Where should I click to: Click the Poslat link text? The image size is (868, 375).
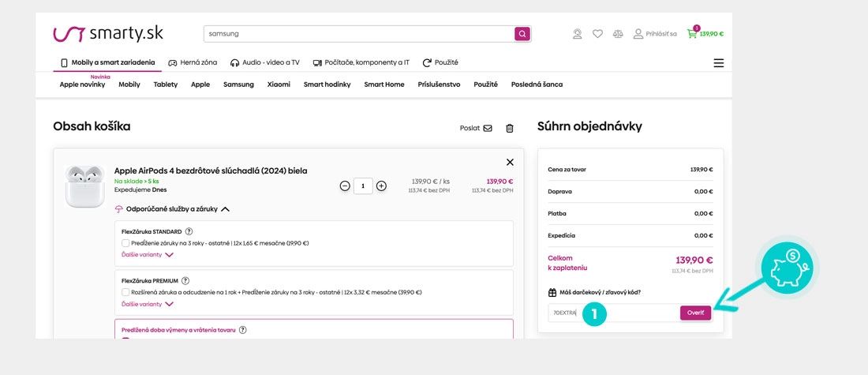pos(470,128)
